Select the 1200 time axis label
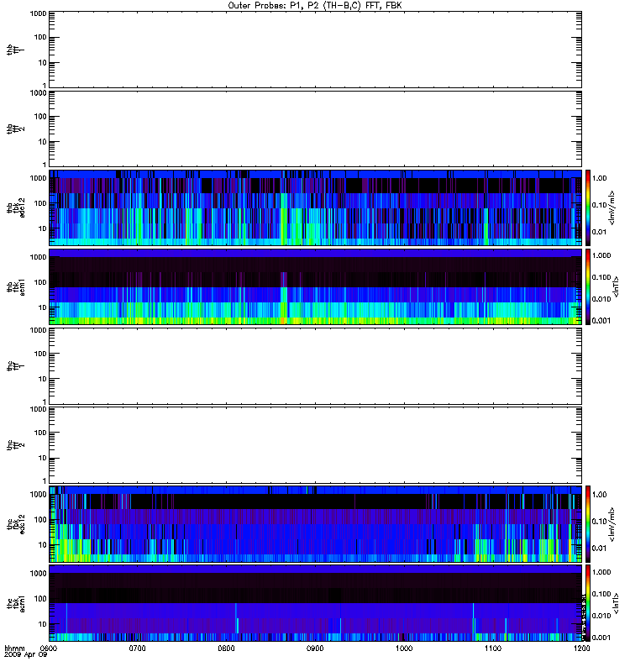Screen dimensions: 630x672 coord(581,648)
